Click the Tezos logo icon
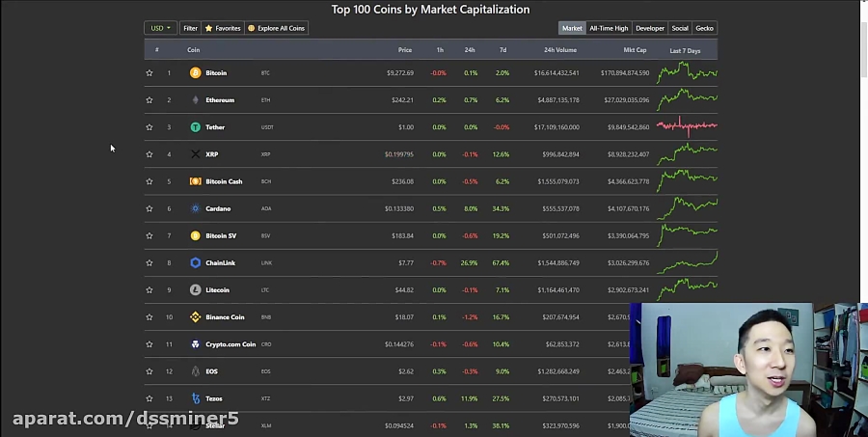 coord(196,398)
